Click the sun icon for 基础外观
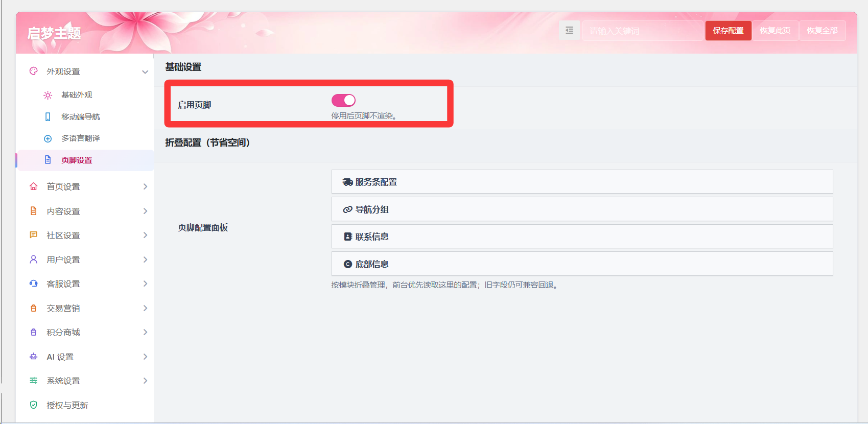Image resolution: width=868 pixels, height=424 pixels. (x=48, y=95)
